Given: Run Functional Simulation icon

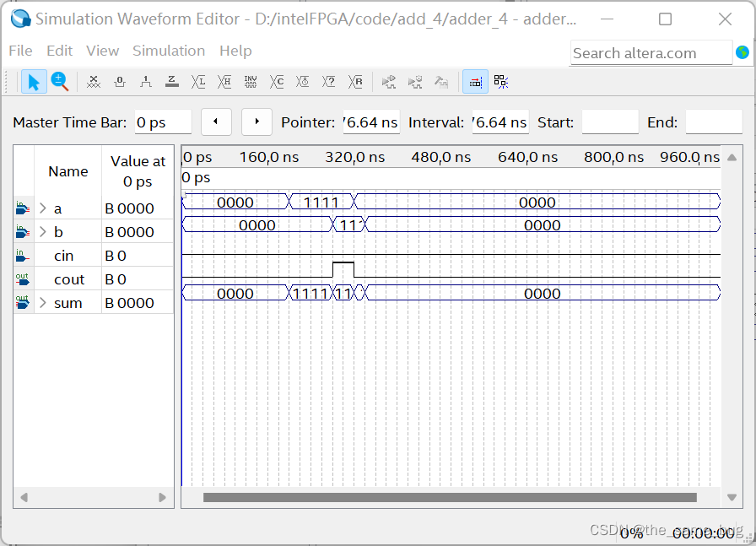Looking at the screenshot, I should (389, 82).
